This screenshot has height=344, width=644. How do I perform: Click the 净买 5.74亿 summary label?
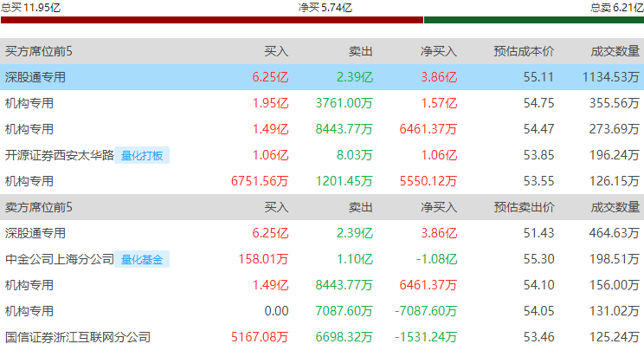325,8
